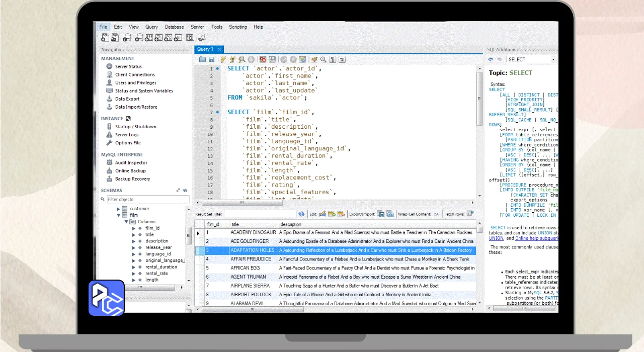Save the SQL script with the floppy disk icon
The image size is (644, 352).
tap(212, 59)
